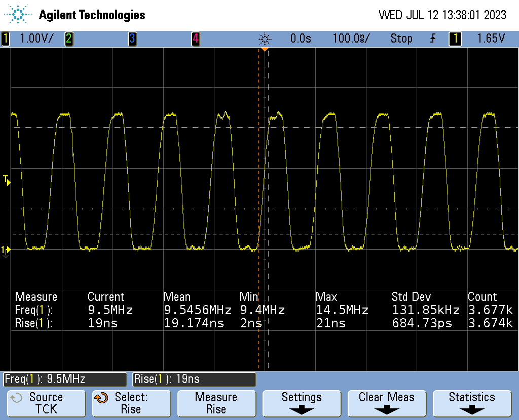Open Source TCK softkey

[x=46, y=403]
